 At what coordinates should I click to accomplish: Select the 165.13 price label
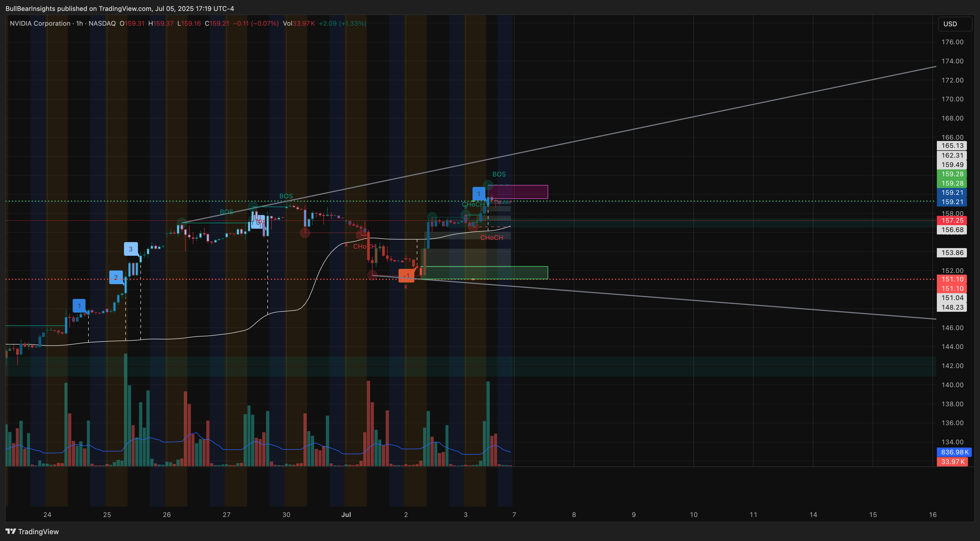click(x=952, y=146)
